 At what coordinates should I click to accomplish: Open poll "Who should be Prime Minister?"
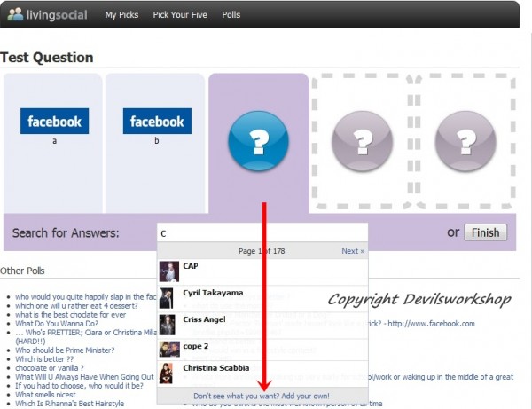pos(65,350)
